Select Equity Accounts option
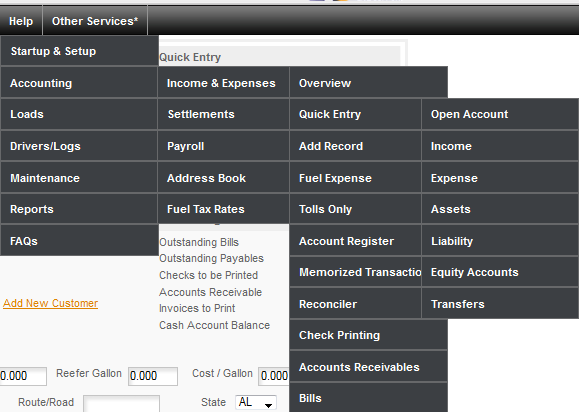The height and width of the screenshot is (412, 579). pos(500,272)
